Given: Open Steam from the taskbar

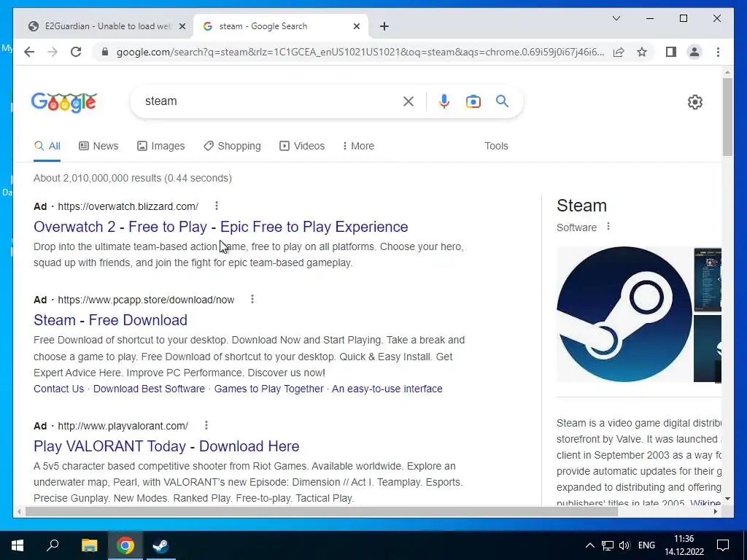Looking at the screenshot, I should point(161,545).
